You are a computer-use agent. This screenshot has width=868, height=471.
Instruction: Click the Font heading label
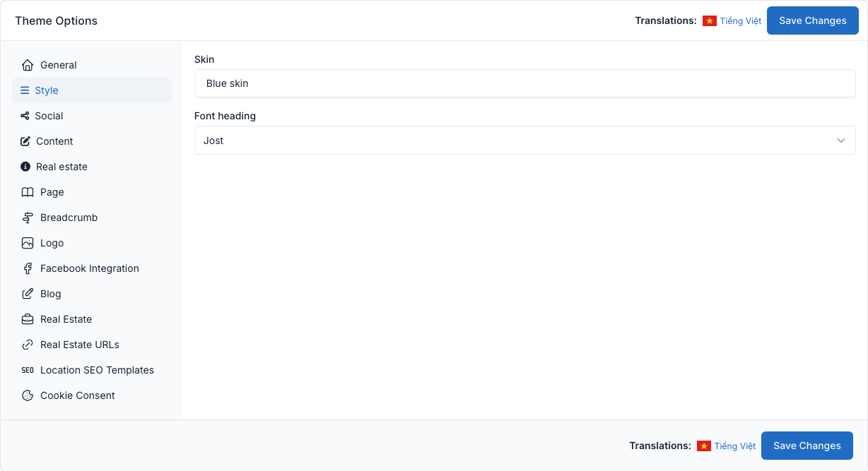[x=225, y=116]
